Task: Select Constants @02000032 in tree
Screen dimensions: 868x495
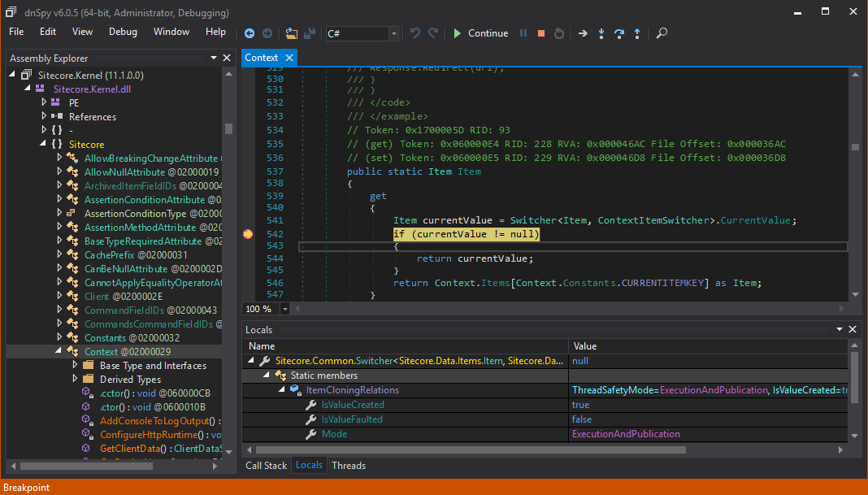Action: [132, 338]
